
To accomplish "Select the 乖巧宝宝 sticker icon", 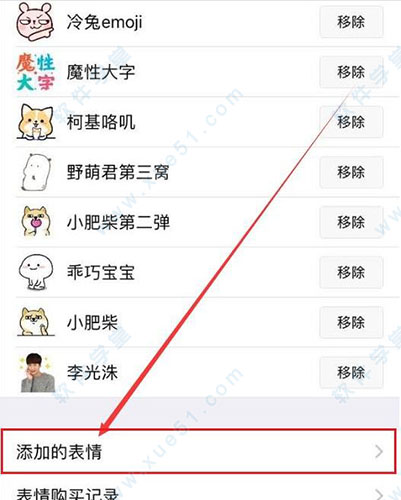I will tap(36, 272).
